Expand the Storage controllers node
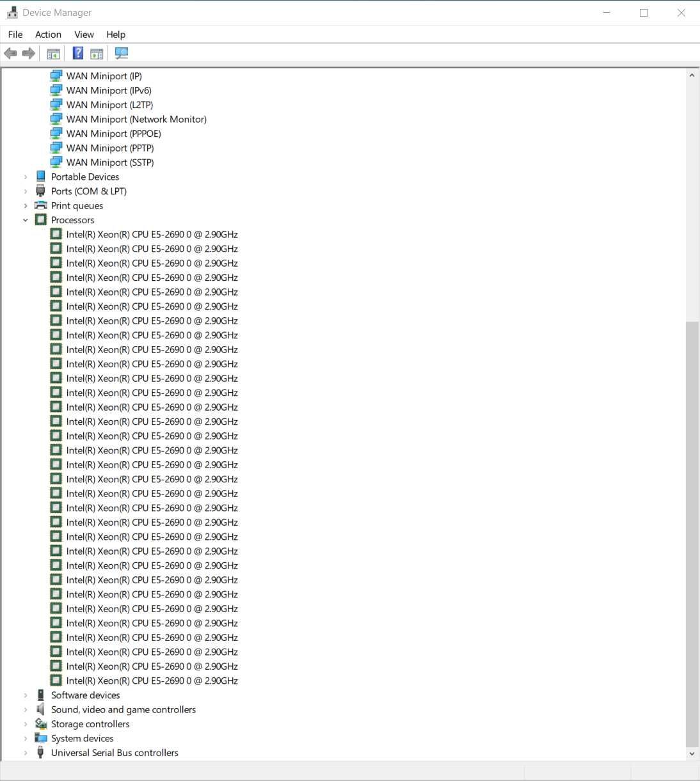Image resolution: width=700 pixels, height=781 pixels. click(x=26, y=724)
